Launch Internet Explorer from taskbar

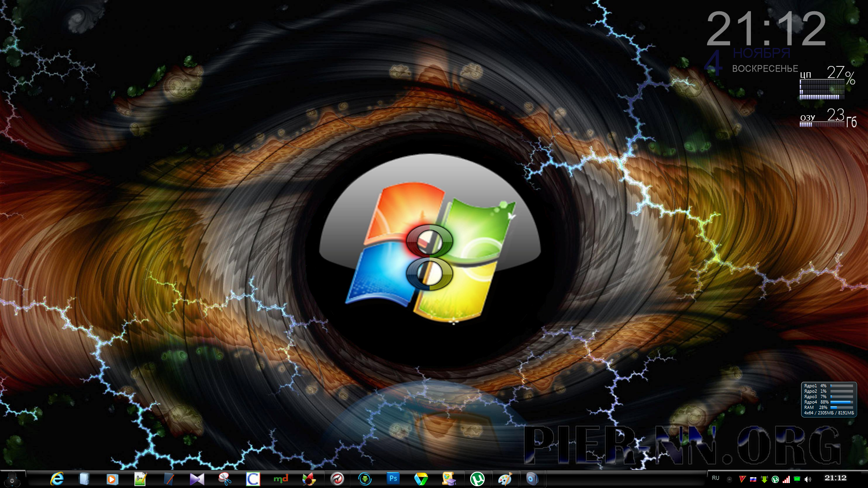(57, 479)
